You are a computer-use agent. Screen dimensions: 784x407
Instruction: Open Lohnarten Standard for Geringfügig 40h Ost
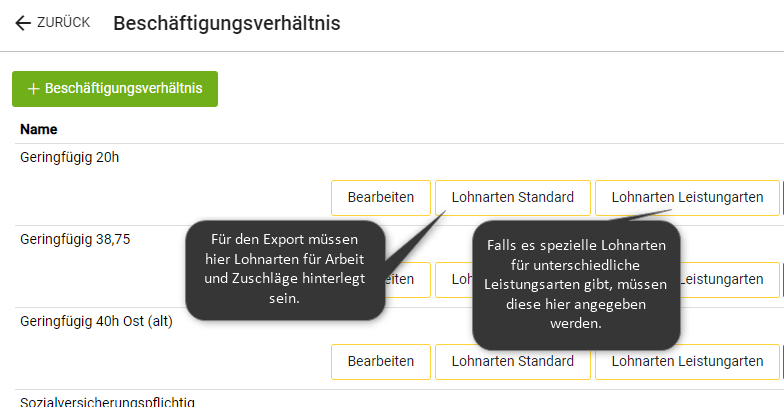[x=512, y=362]
